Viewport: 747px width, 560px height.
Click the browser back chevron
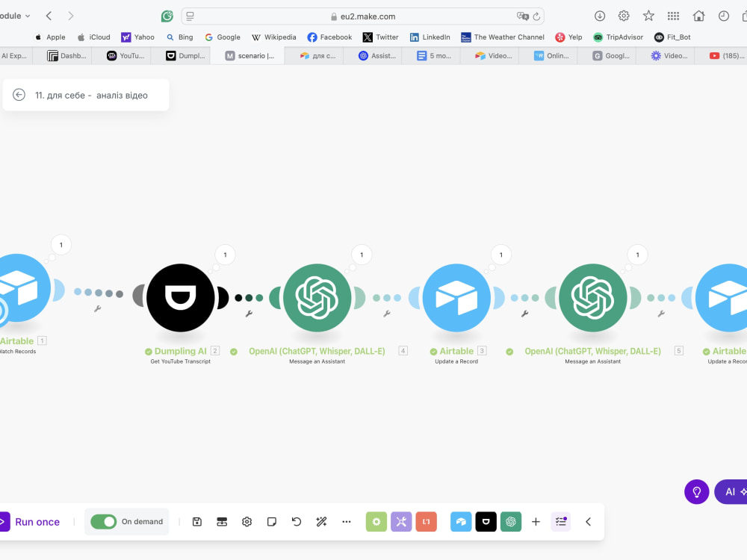click(x=49, y=16)
